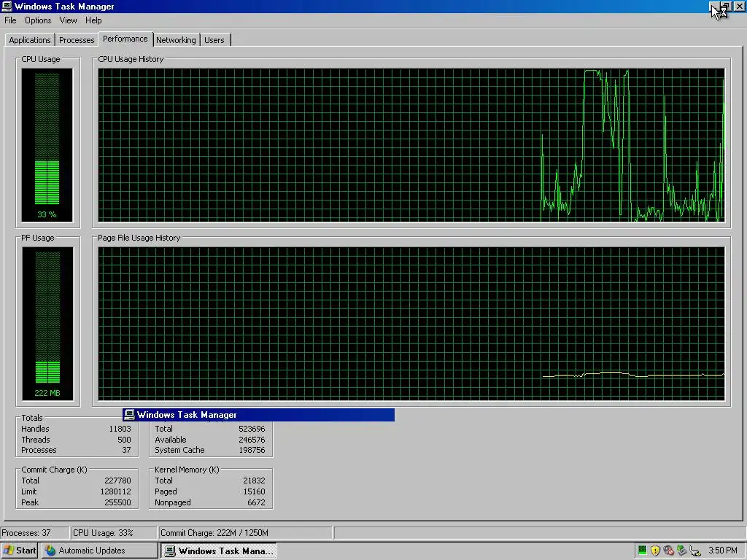The image size is (747, 560).
Task: Switch to the Applications tab
Action: [29, 40]
